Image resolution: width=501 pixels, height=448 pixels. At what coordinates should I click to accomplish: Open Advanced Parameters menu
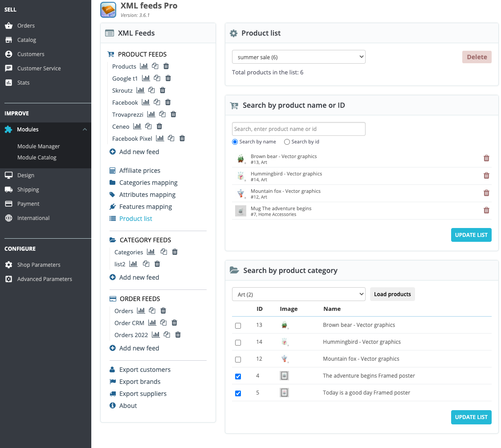point(45,279)
